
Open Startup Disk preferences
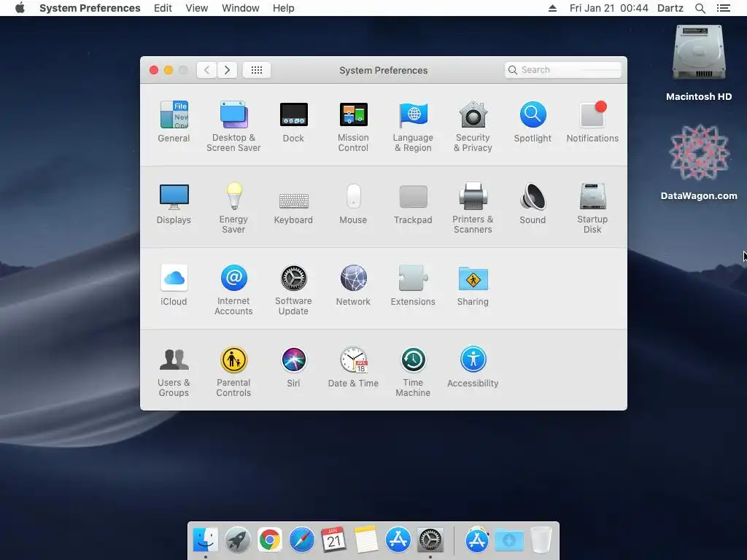[592, 208]
